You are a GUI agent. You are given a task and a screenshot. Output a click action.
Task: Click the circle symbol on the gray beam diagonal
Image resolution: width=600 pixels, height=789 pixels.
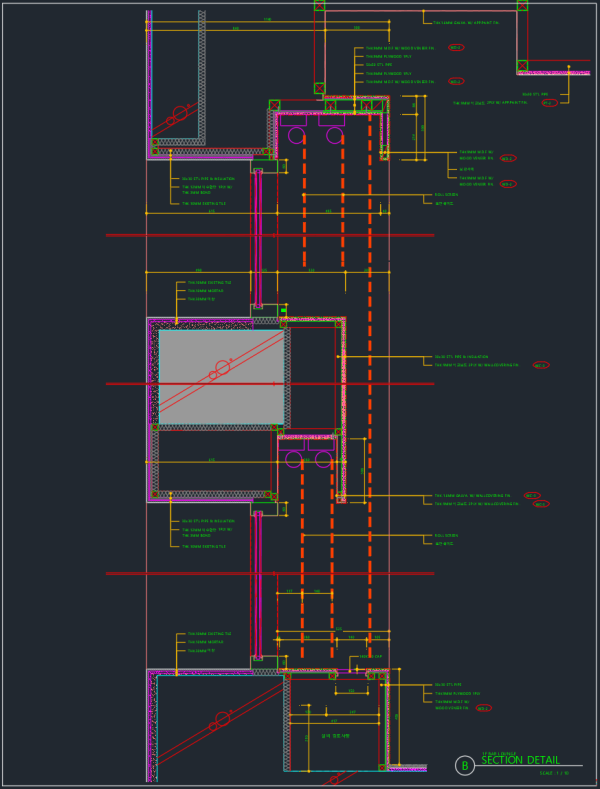coord(222,367)
